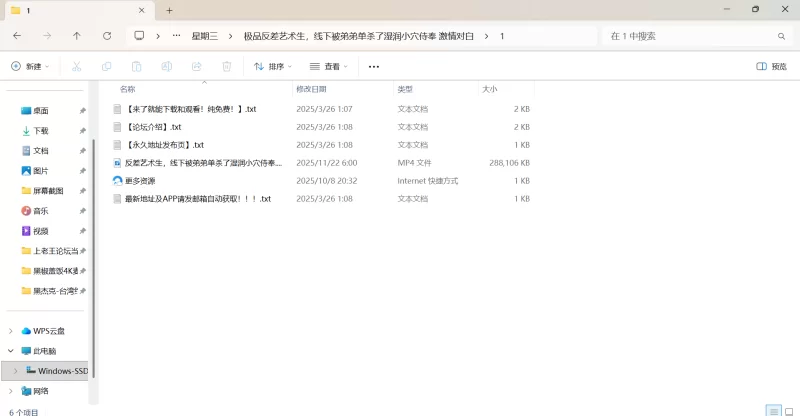Switch to large icons view in the status bar

788,410
